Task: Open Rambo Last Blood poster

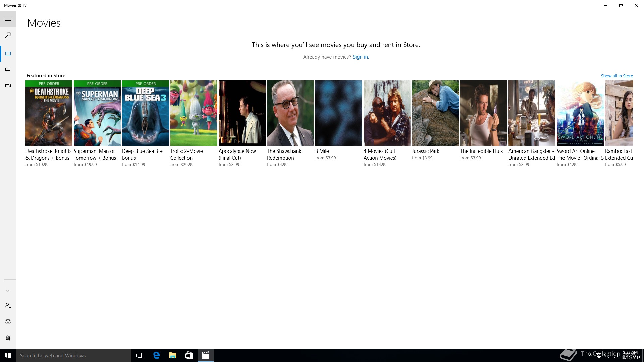Action: click(x=619, y=113)
